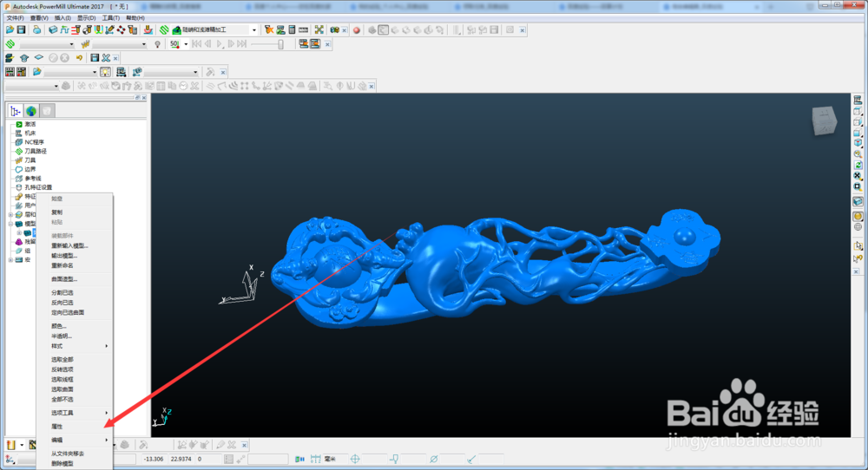Toggle plain shaded view on right toolbar
The image size is (868, 470).
click(858, 216)
